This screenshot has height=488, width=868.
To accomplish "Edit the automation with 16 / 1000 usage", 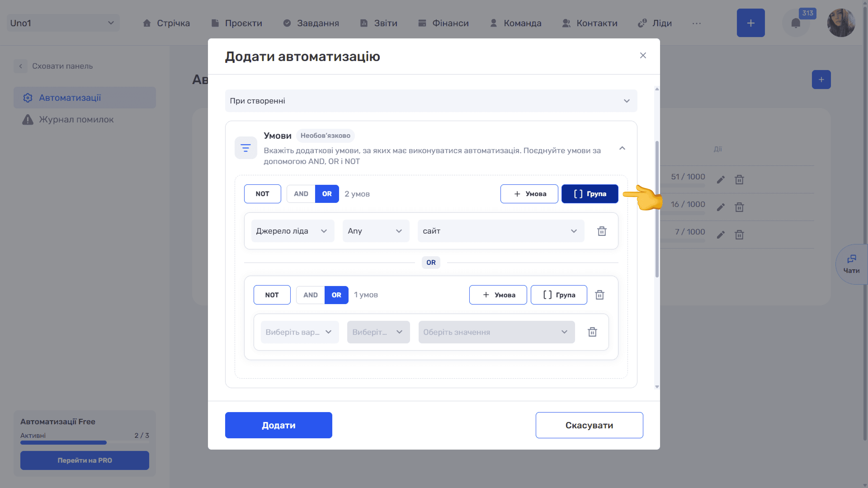I will [720, 207].
